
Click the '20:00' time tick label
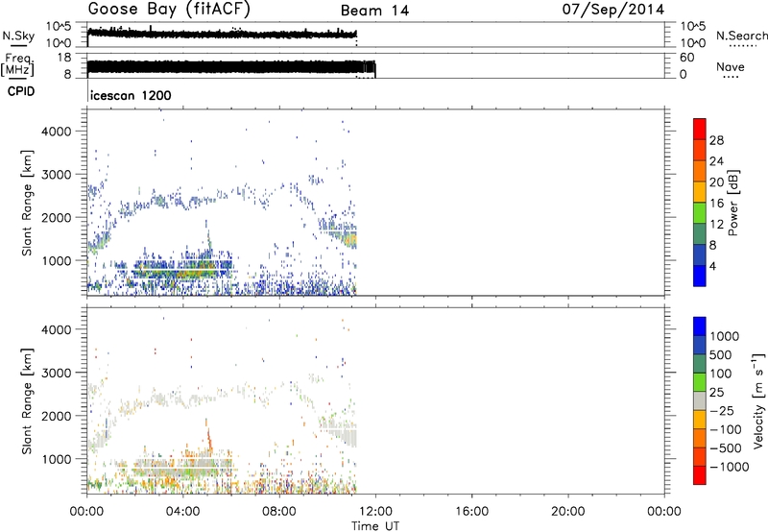(567, 512)
